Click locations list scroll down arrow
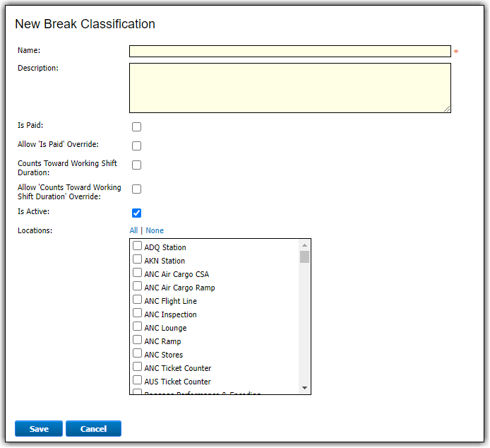Viewport: 490px width, 448px height. (304, 388)
